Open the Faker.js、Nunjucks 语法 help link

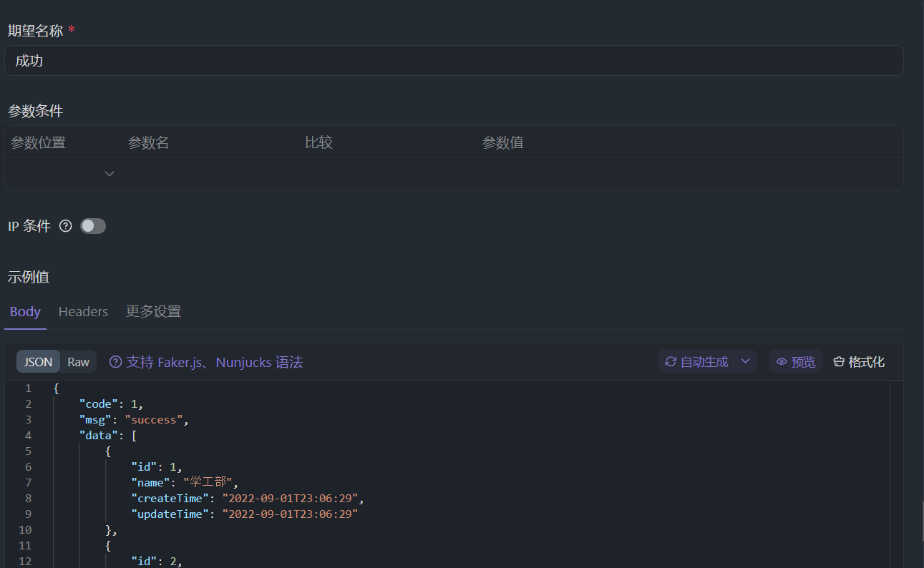click(x=206, y=362)
